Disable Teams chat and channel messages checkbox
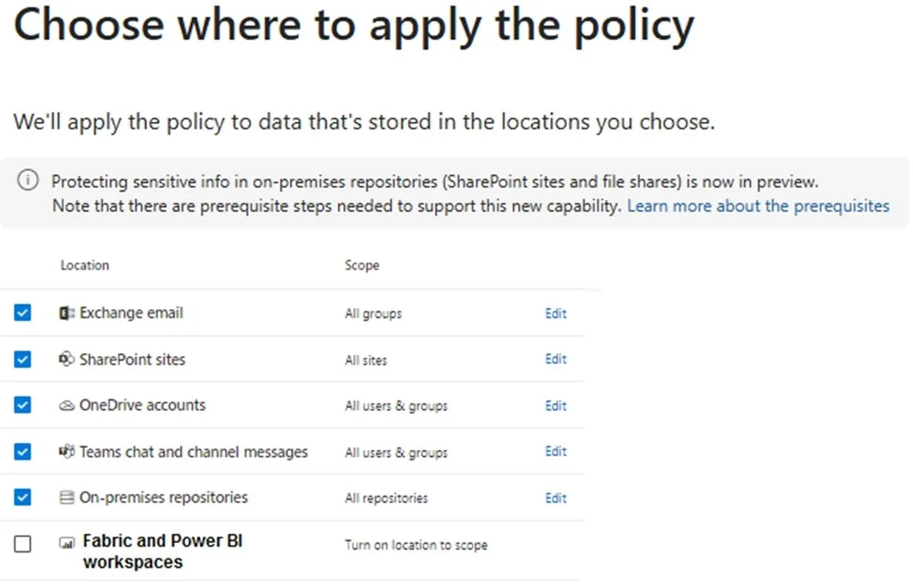The height and width of the screenshot is (588, 913). click(22, 451)
